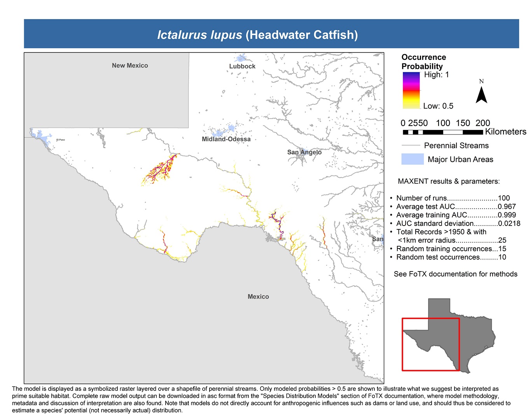Click the small El Paso label
The height and width of the screenshot is (420, 528).
pos(61,140)
